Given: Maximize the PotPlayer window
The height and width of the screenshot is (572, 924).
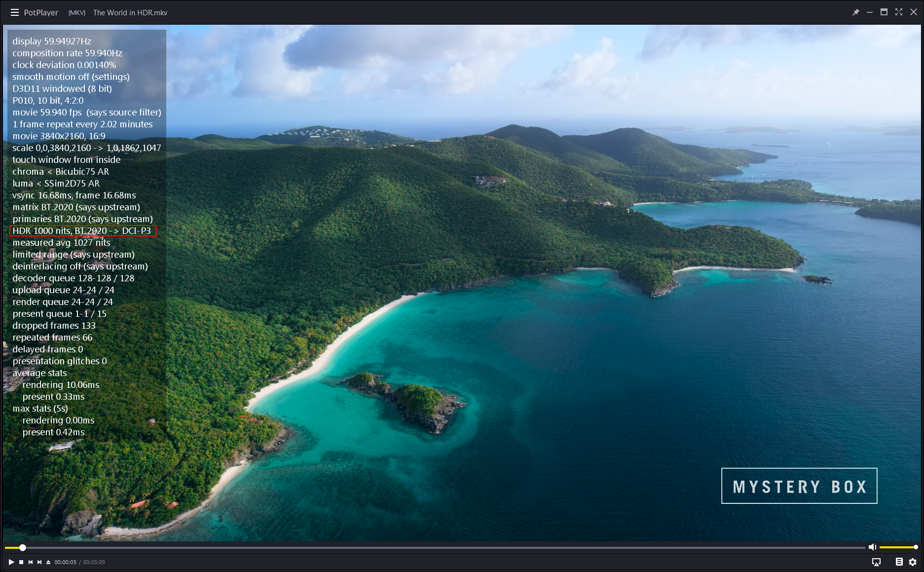Looking at the screenshot, I should click(884, 12).
